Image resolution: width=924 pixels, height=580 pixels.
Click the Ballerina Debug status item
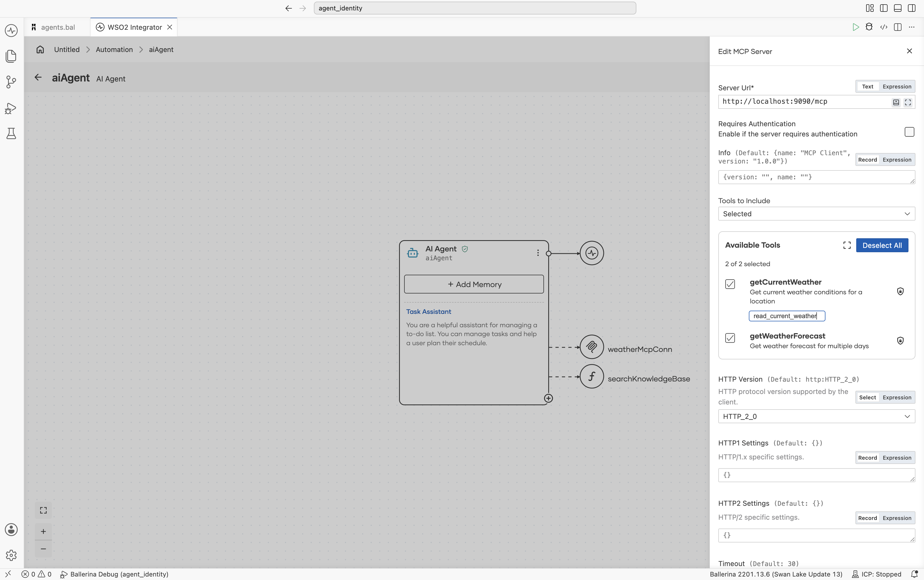[114, 574]
